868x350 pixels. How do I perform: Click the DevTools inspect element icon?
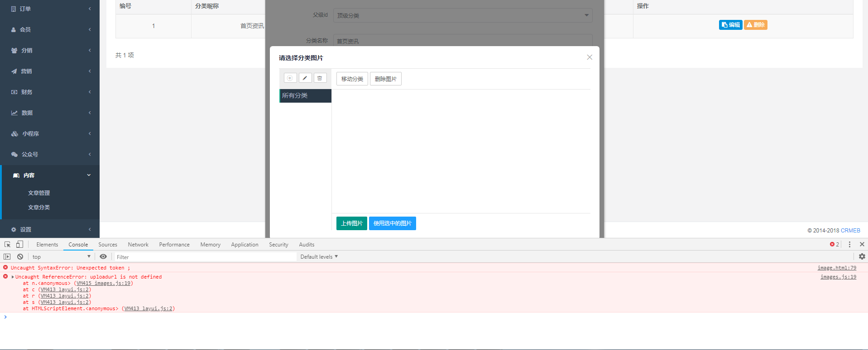[x=7, y=244]
